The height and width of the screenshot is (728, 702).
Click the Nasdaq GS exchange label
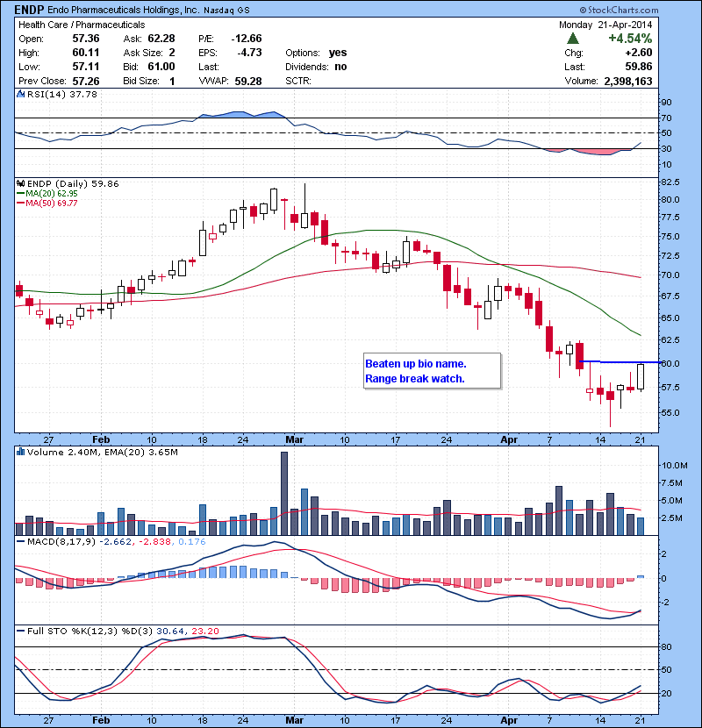click(226, 11)
